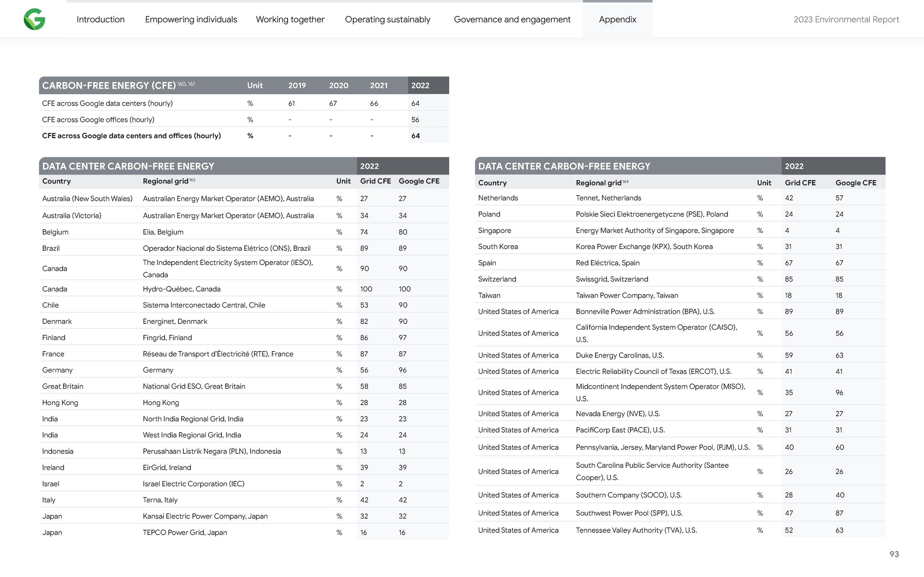Switch to Working together tab
Viewport: 924px width, 577px height.
click(290, 19)
